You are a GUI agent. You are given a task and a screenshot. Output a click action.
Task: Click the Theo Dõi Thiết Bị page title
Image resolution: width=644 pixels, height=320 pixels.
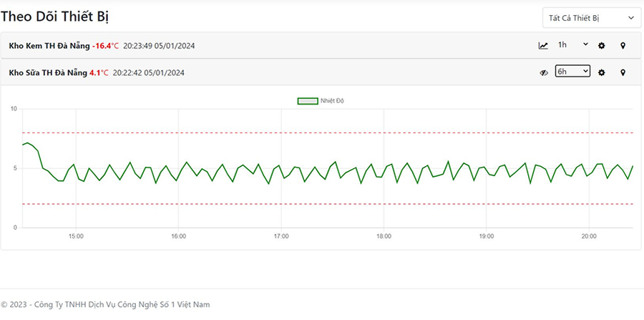(x=54, y=17)
